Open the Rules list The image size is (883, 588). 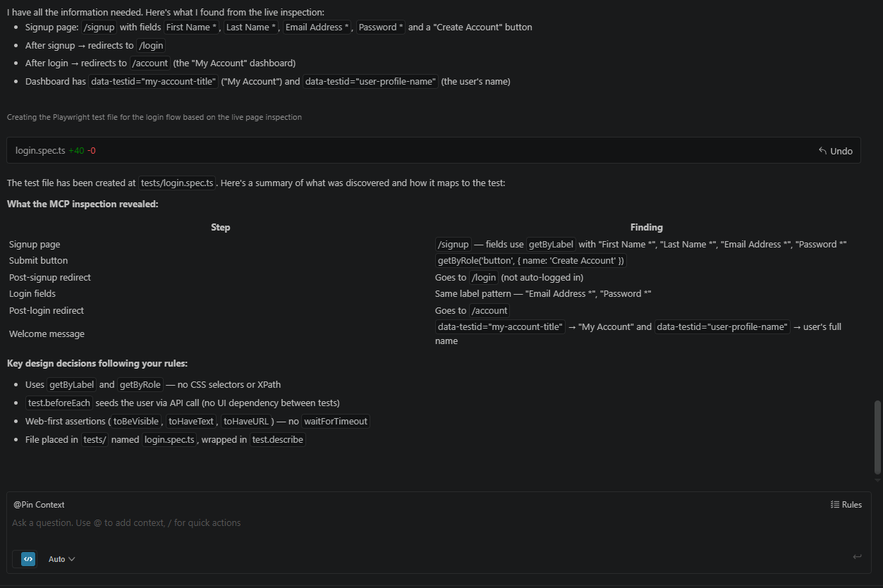click(x=846, y=505)
